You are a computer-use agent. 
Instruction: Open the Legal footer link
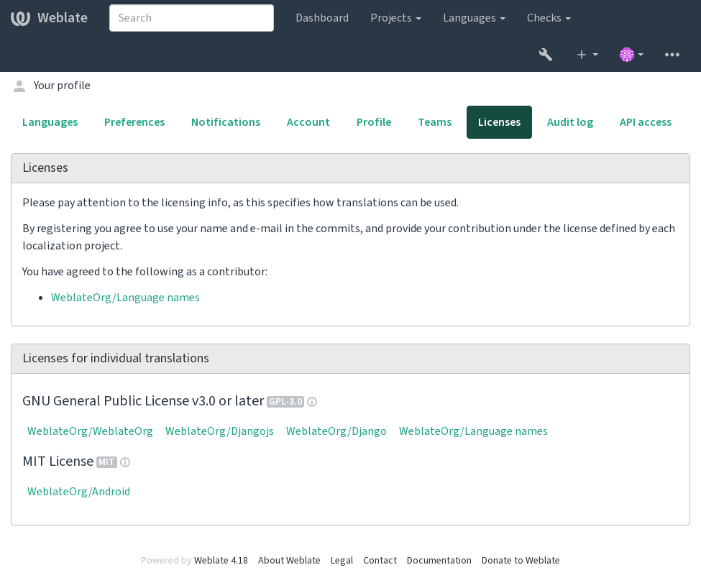point(342,560)
